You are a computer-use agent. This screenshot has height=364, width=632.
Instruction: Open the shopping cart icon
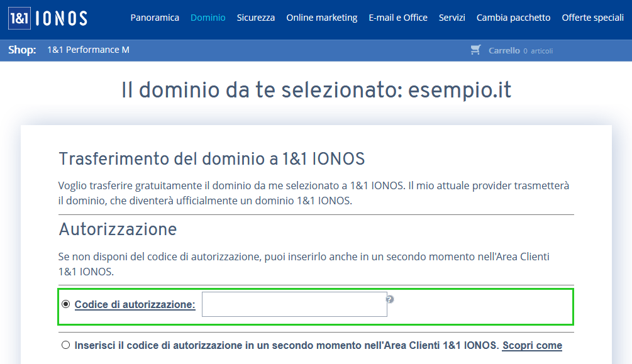[x=475, y=50]
